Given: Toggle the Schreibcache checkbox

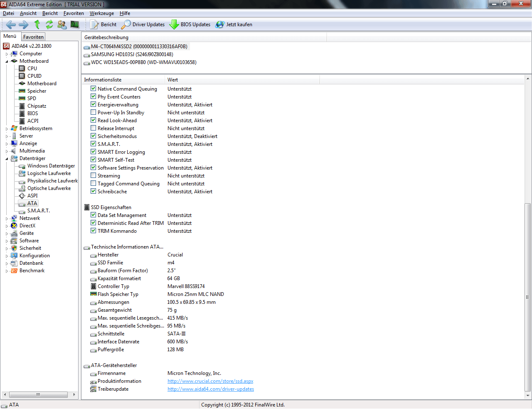Looking at the screenshot, I should point(94,191).
